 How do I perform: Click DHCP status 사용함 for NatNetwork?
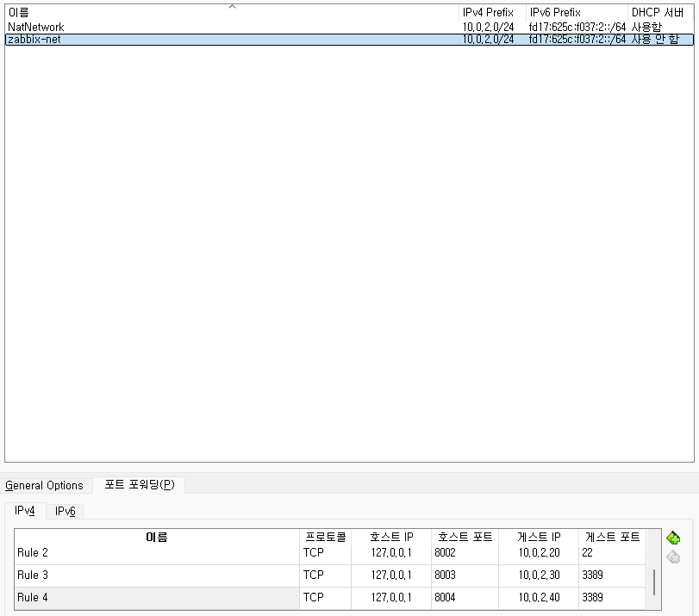tap(646, 28)
